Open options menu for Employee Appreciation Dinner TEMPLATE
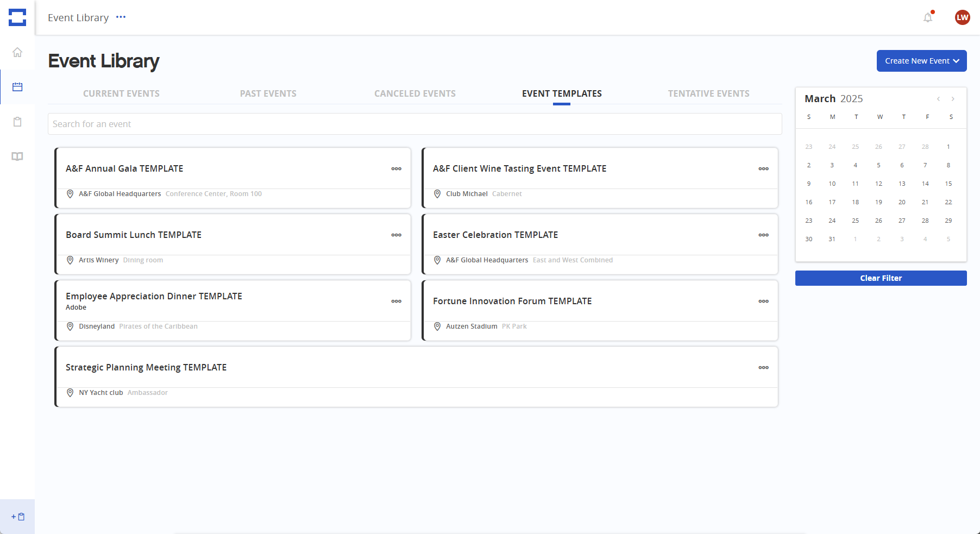This screenshot has height=534, width=980. pyautogui.click(x=397, y=301)
